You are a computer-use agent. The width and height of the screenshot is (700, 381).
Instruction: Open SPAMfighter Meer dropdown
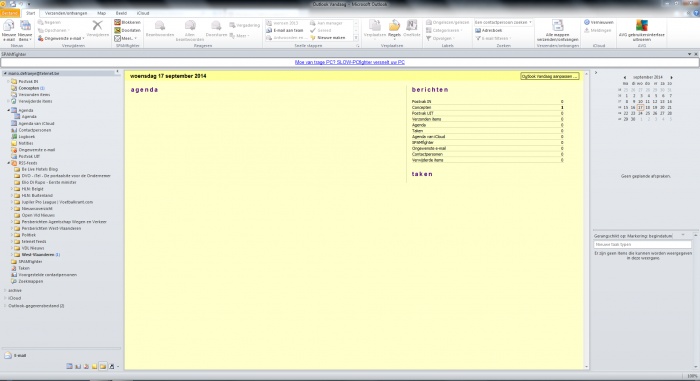[x=125, y=38]
